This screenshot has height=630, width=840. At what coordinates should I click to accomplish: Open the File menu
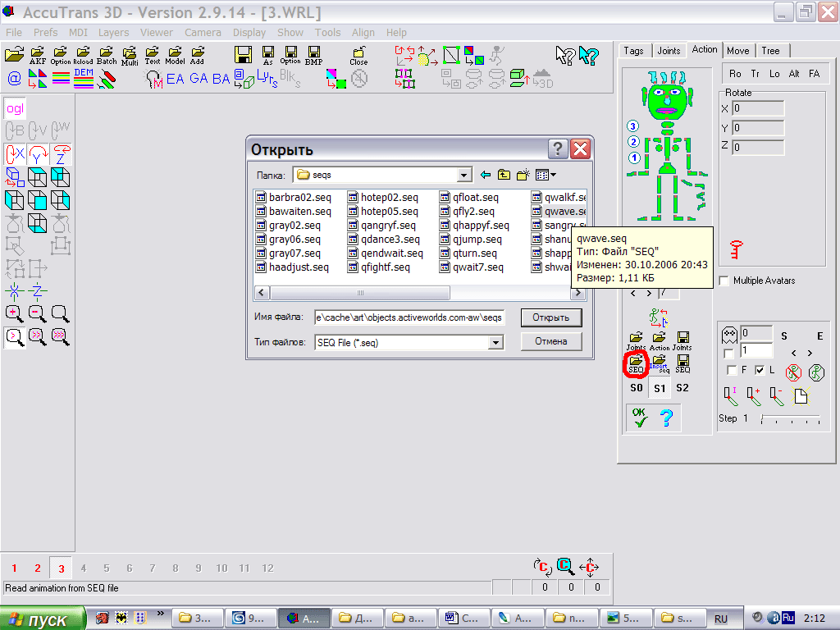pyautogui.click(x=14, y=33)
